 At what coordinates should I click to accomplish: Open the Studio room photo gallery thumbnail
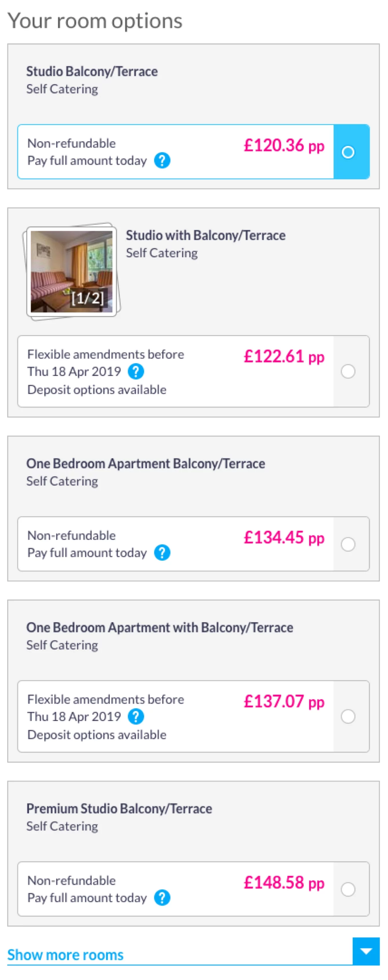(72, 272)
